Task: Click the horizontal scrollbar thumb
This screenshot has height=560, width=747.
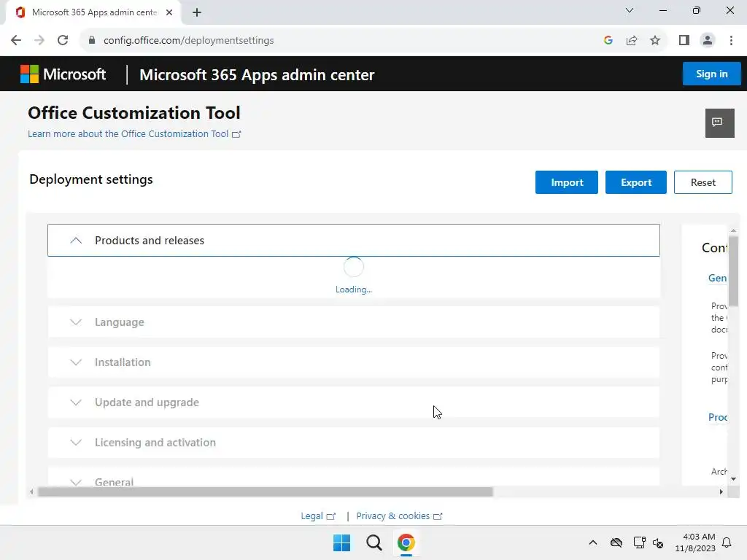Action: (265, 492)
